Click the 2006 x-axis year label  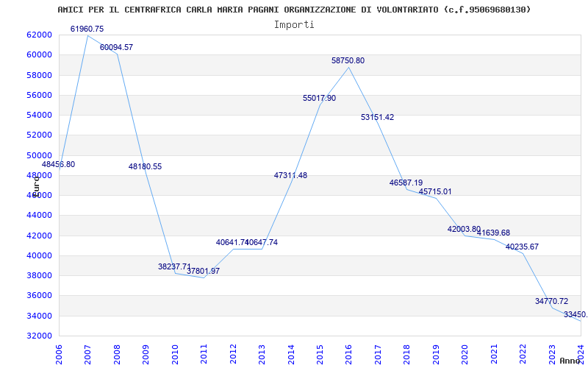point(59,353)
